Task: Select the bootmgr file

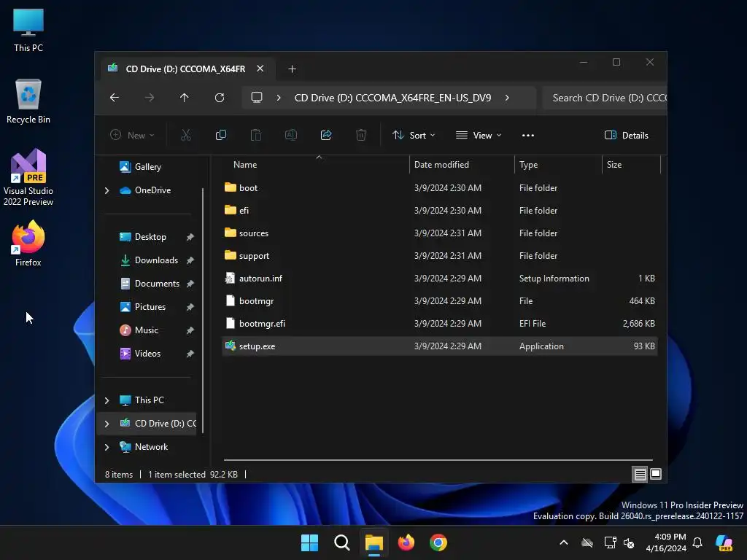Action: (x=440, y=301)
